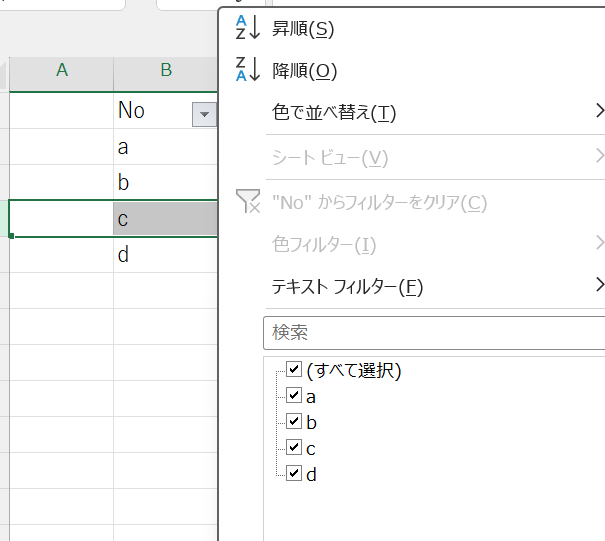
Task: Expand the テキスト フィルター submenu arrow
Action: click(x=599, y=285)
